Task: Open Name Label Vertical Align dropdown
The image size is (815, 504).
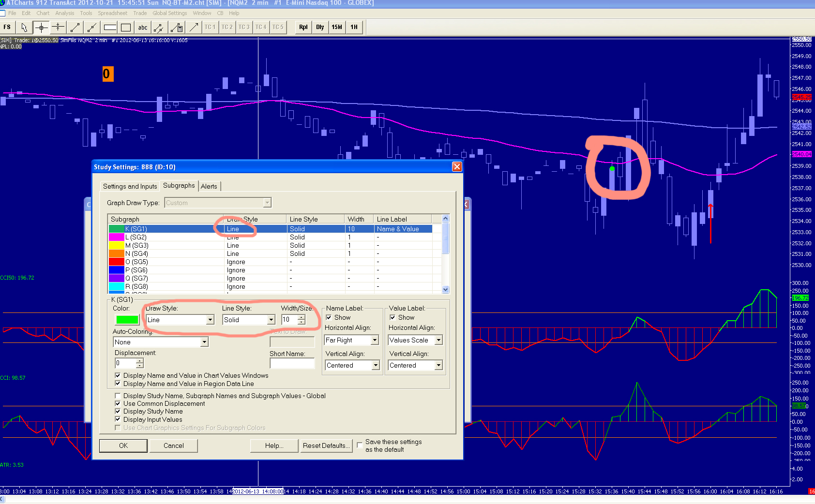Action: click(x=376, y=365)
